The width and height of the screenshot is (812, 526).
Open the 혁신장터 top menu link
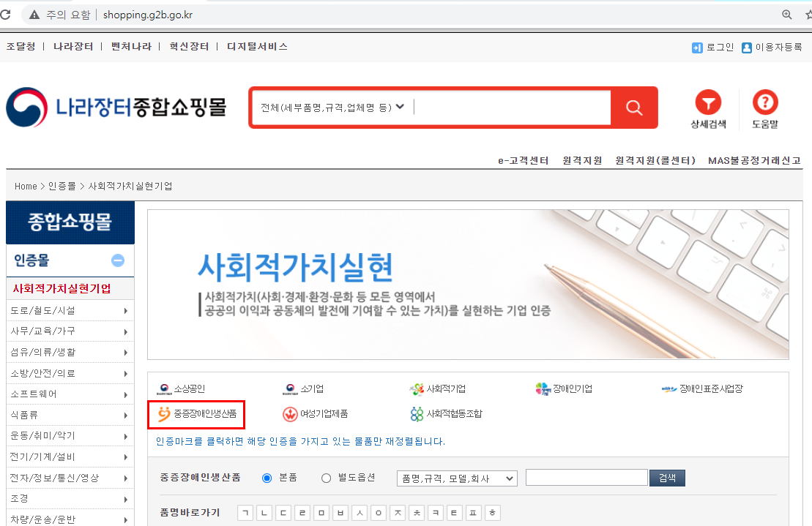coord(189,47)
